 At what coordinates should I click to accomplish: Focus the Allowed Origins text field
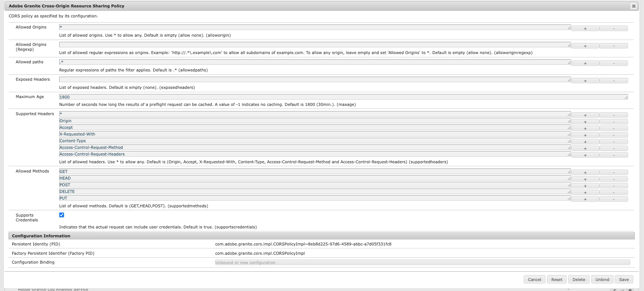(315, 27)
